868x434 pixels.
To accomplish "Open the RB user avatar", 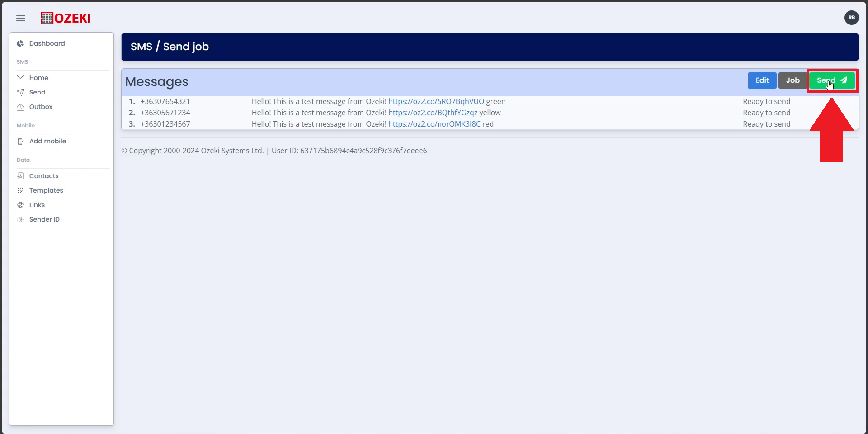I will [851, 18].
